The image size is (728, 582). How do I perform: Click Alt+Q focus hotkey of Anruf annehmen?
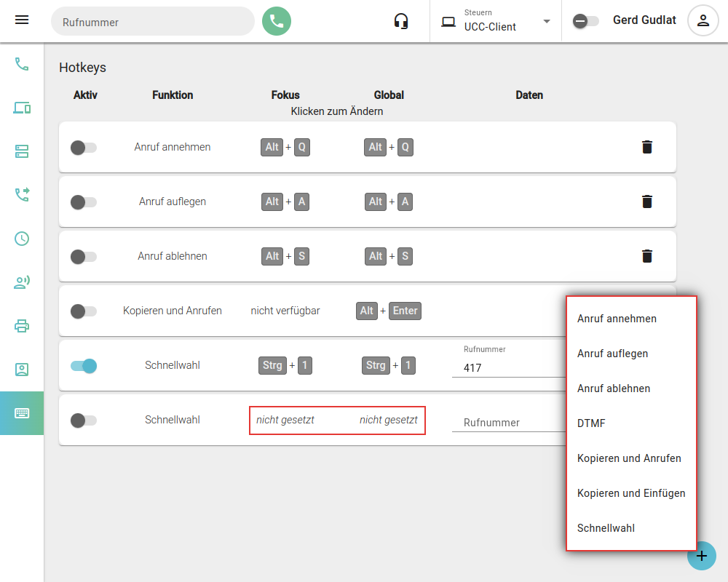tap(285, 147)
